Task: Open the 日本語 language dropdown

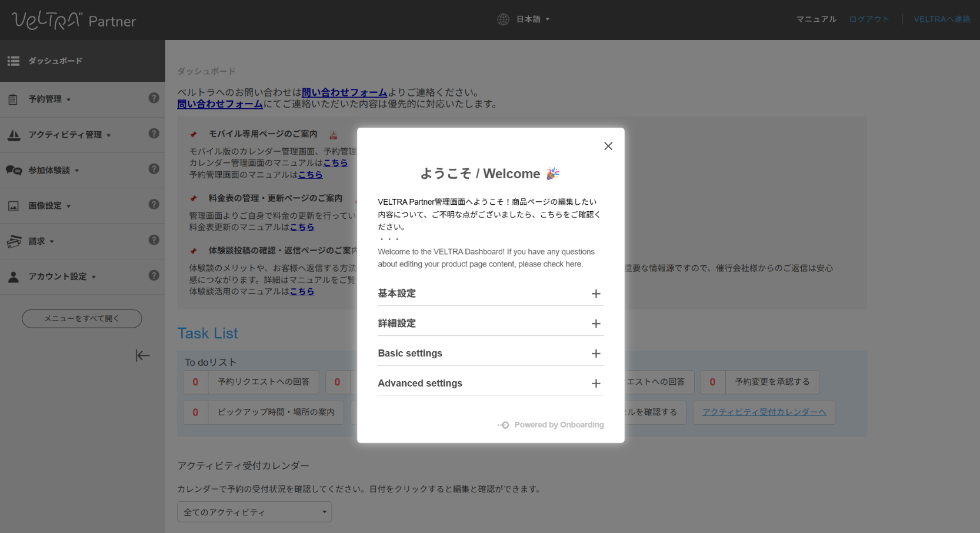Action: point(533,19)
